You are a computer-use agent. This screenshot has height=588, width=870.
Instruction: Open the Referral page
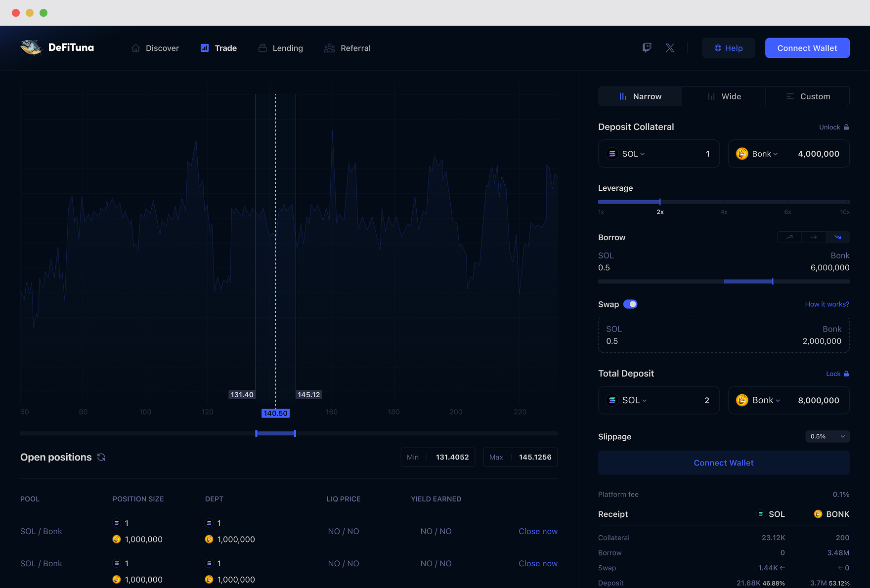(x=348, y=48)
